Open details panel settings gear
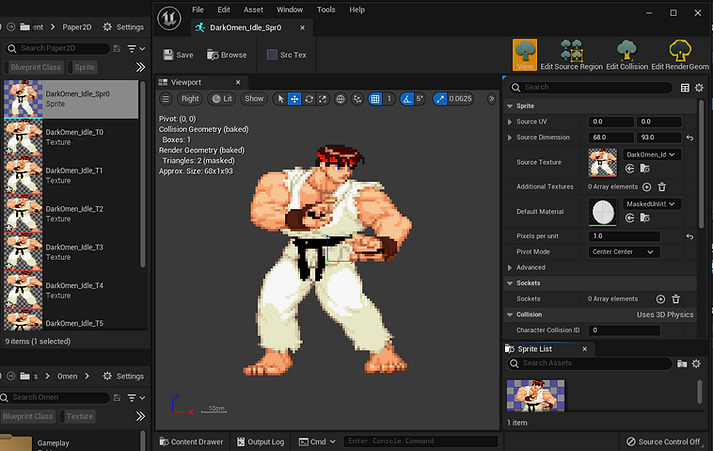 [x=699, y=87]
